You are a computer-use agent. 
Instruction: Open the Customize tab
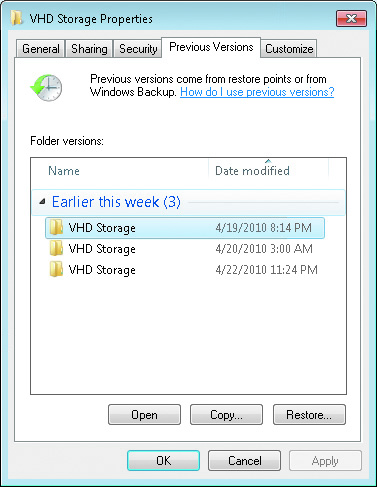289,49
